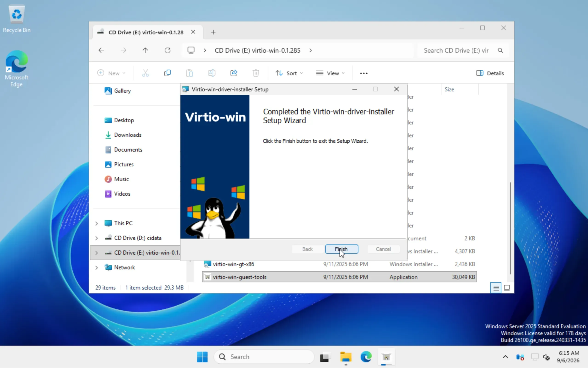Open the chevron before CD Drive (E:) breadcrumb
The image size is (588, 368).
205,50
